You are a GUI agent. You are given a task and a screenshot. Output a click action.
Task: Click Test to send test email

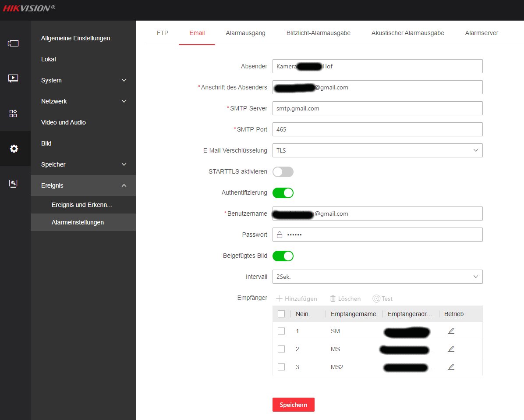pyautogui.click(x=382, y=299)
